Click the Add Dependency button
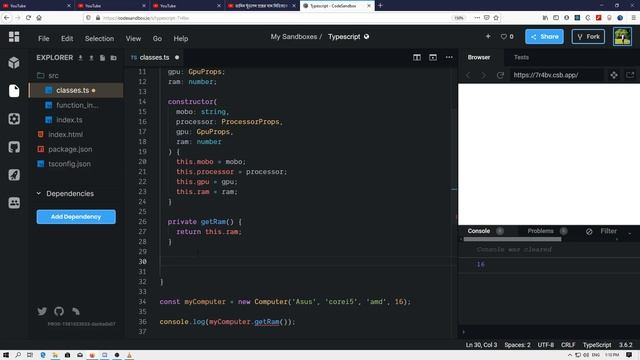This screenshot has width=640, height=360. tap(76, 217)
